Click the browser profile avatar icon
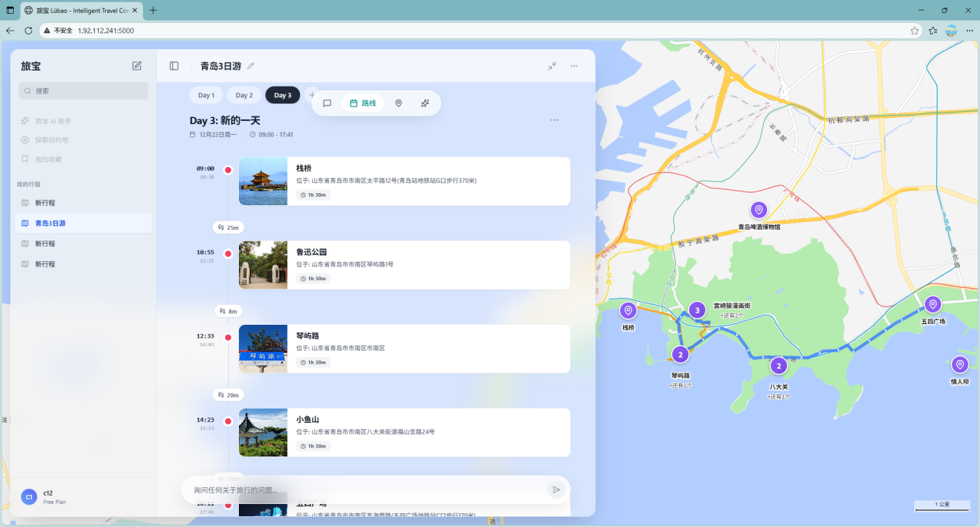This screenshot has width=980, height=527. click(952, 31)
